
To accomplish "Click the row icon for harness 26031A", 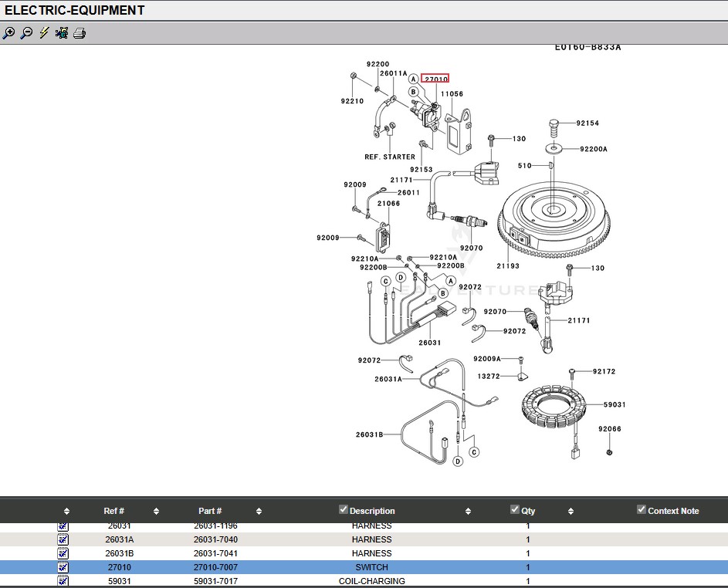I will click(63, 539).
